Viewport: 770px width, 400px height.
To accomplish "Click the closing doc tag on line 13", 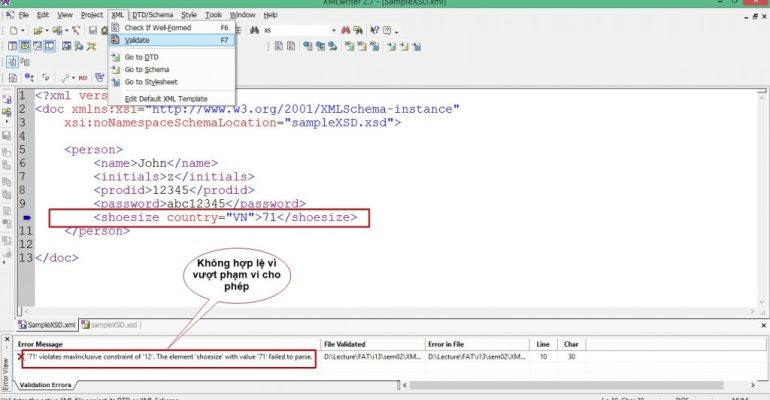I will pos(57,258).
